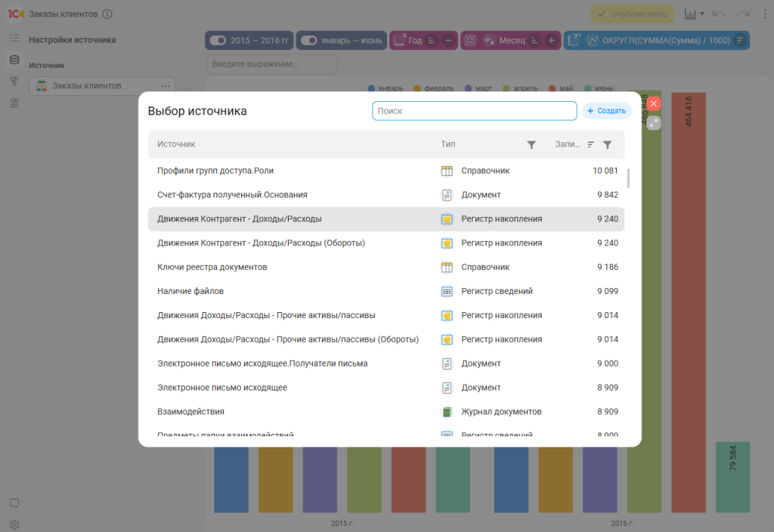Screen dimensions: 774x532
Task: Open the three-dot menu on Заказы клиентов source
Action: [x=164, y=85]
